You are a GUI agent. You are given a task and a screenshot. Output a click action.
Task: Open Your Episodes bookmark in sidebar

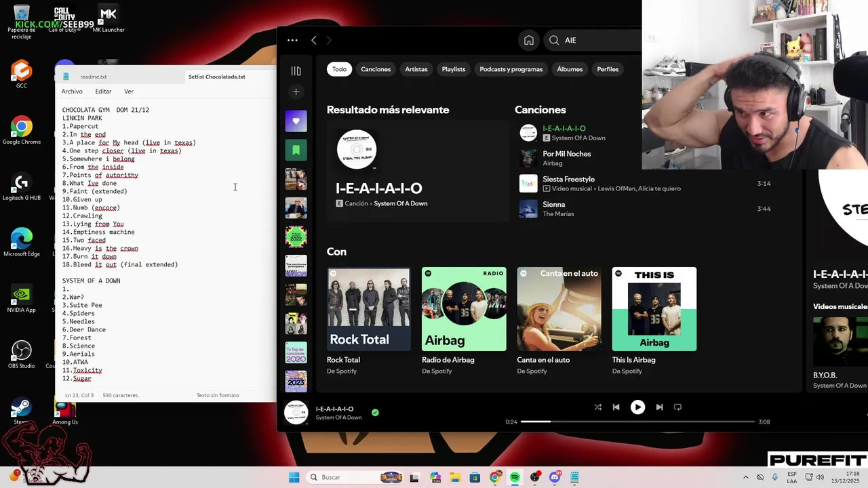[296, 150]
